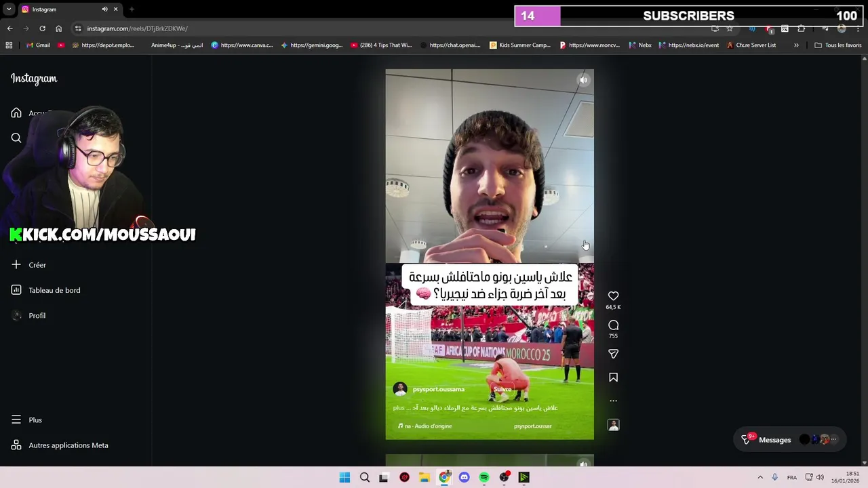
Task: Show more bookmarks with the chevron
Action: [796, 45]
